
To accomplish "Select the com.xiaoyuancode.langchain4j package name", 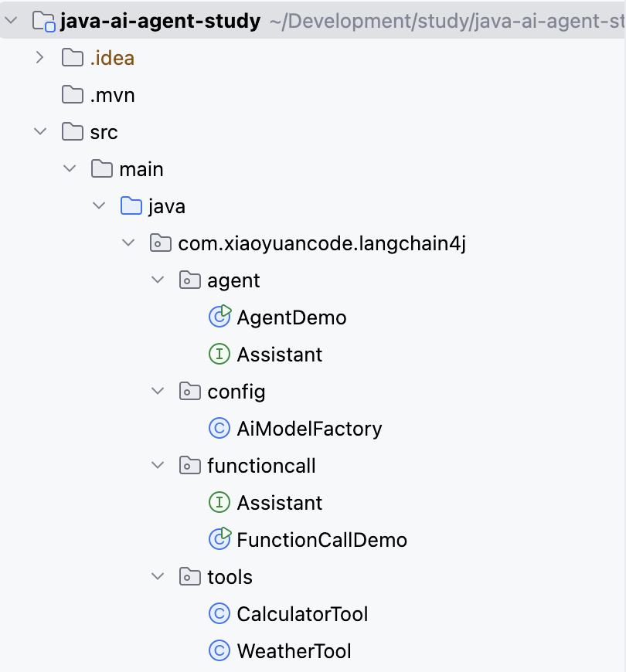I will (322, 243).
